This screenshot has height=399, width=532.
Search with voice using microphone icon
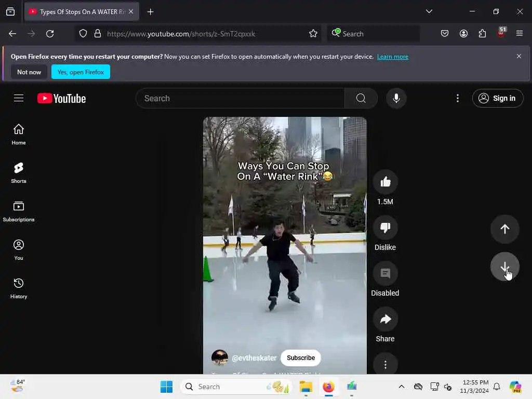click(396, 98)
